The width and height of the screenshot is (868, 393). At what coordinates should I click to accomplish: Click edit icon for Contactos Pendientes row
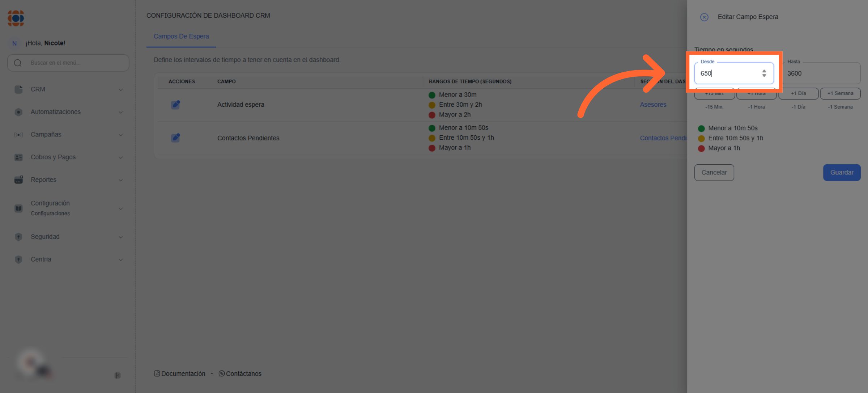pyautogui.click(x=175, y=138)
